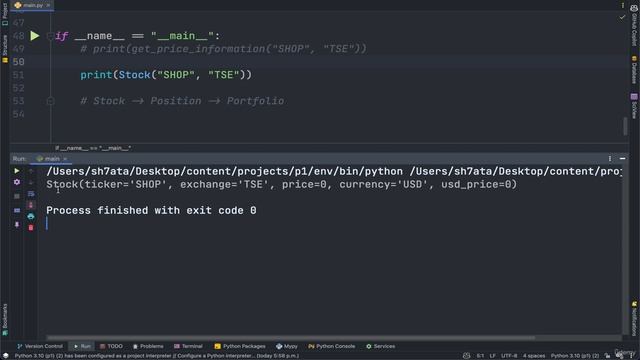Open the Bookmarks tool window sidebar
640x360 pixels.
(4, 319)
